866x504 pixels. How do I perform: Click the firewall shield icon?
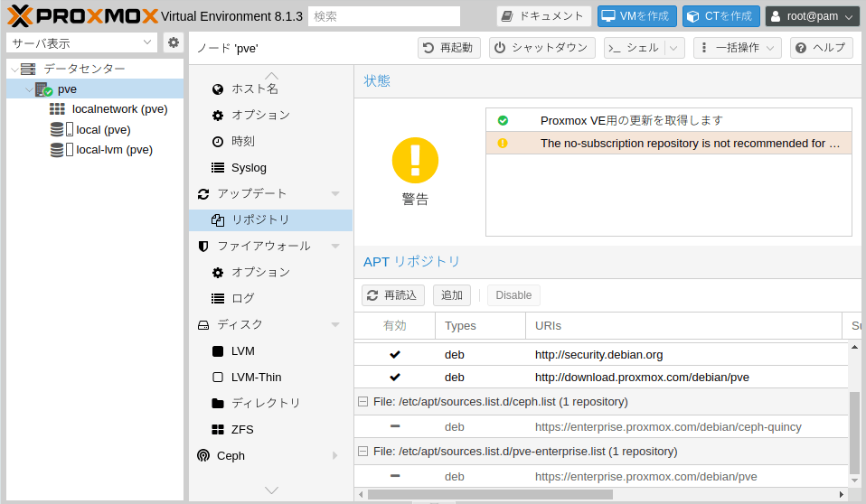pyautogui.click(x=203, y=247)
